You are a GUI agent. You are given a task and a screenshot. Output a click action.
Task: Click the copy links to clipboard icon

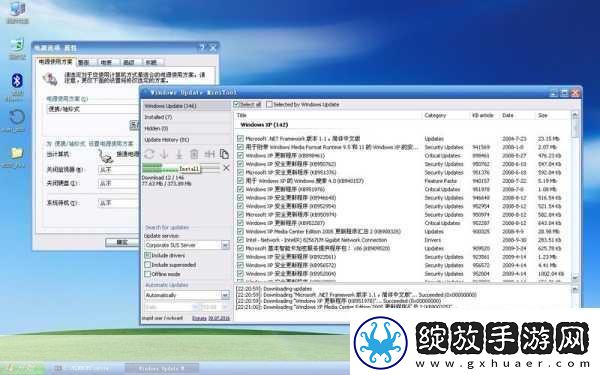pos(224,154)
